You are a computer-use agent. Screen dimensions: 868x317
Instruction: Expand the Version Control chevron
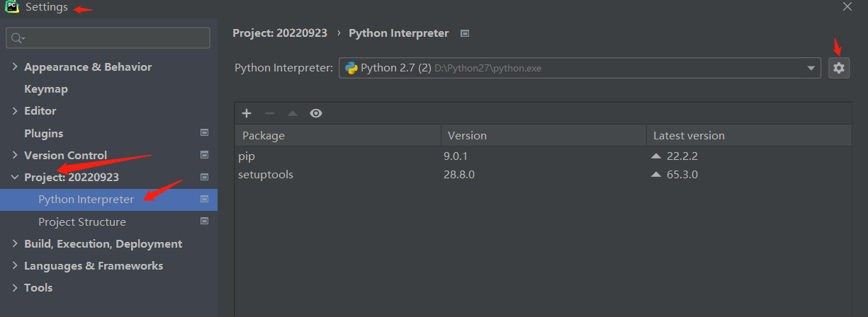[16, 155]
